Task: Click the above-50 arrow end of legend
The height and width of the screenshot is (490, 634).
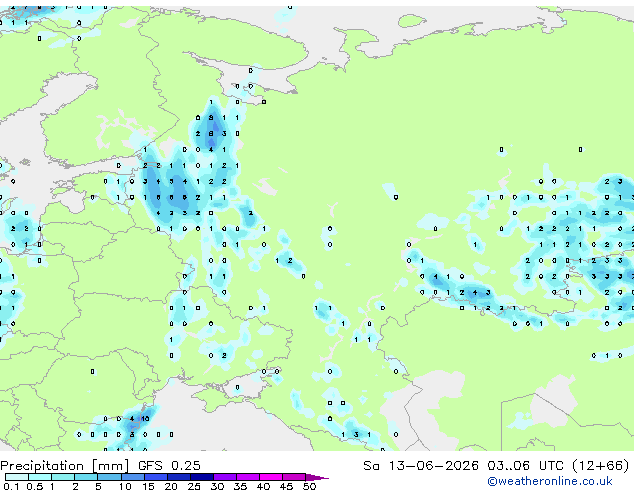Action: 317,477
